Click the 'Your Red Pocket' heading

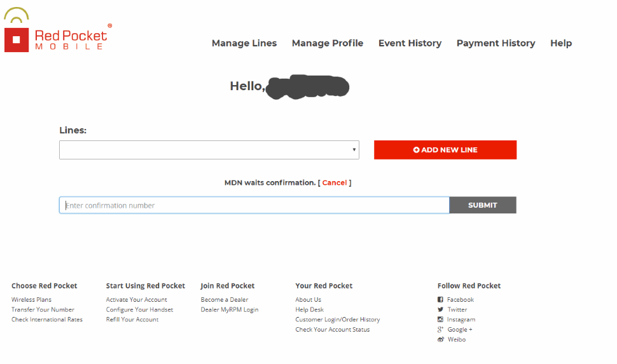point(324,286)
